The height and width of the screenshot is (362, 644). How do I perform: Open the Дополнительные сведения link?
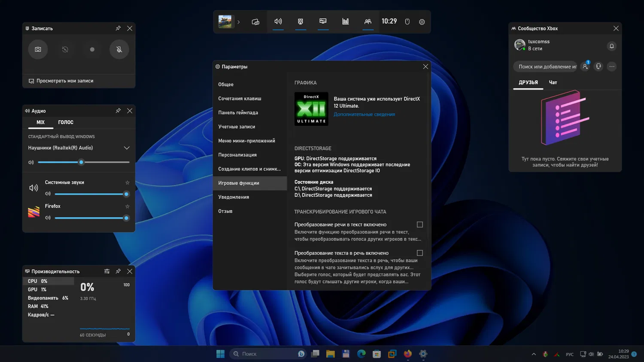(364, 115)
